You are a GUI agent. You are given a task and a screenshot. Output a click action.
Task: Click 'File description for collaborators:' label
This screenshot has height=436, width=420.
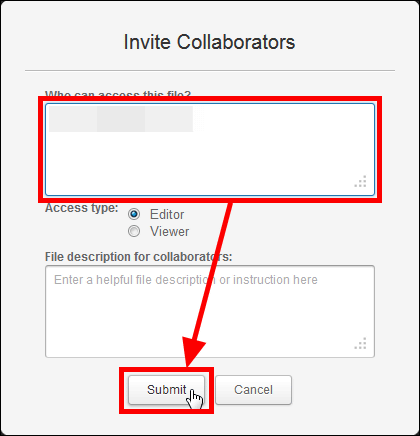point(139,257)
